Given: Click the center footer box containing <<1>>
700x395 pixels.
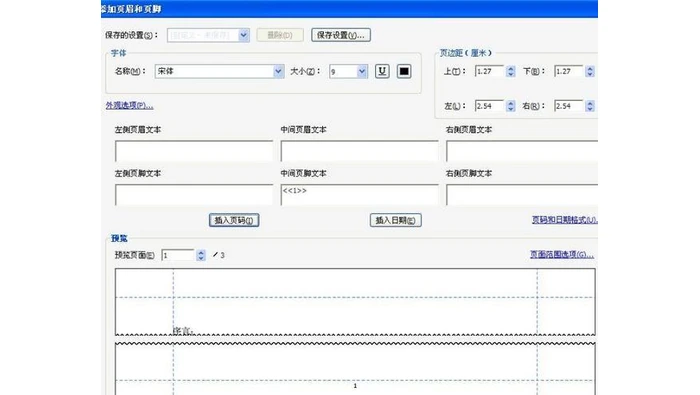Looking at the screenshot, I should 359,195.
